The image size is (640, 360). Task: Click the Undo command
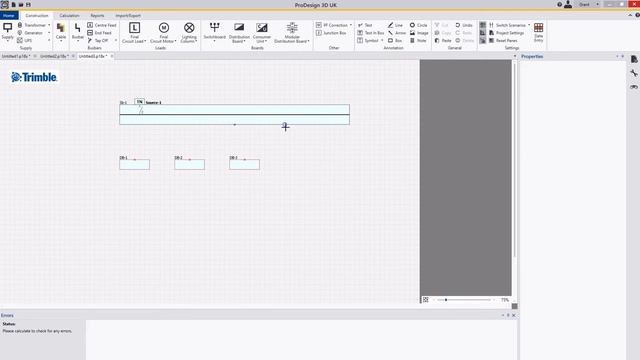464,25
